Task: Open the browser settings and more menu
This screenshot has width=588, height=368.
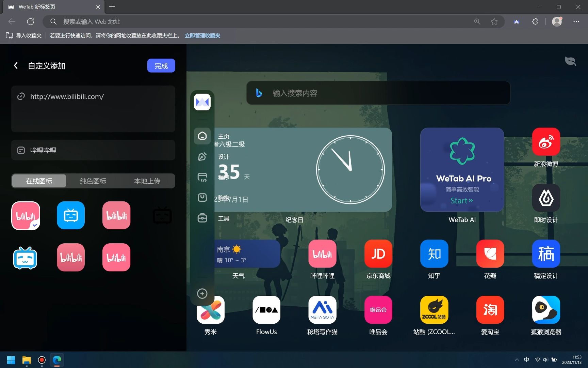Action: coord(576,21)
